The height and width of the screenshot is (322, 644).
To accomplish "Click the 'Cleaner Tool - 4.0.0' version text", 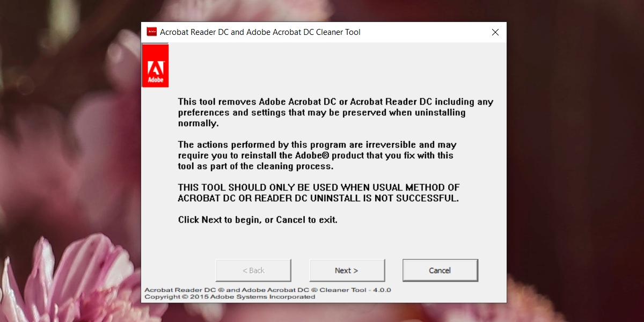I will tap(268, 290).
